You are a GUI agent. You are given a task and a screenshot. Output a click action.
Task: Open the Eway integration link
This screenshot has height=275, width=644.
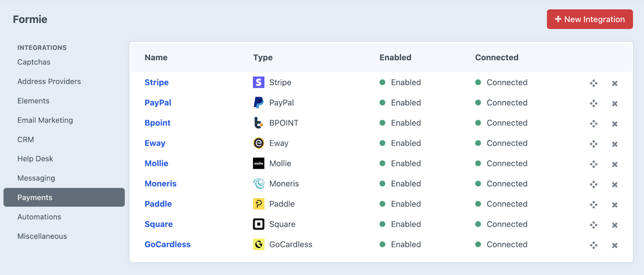tap(155, 143)
